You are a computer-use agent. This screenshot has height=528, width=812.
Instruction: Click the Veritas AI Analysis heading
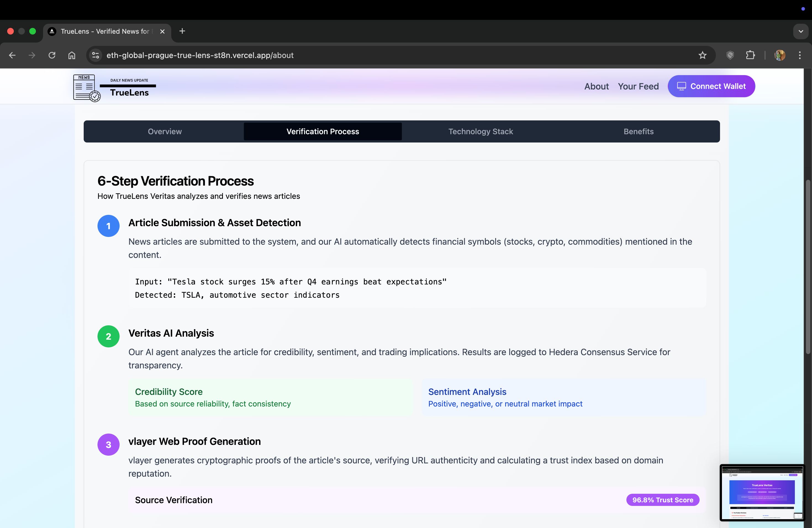171,333
